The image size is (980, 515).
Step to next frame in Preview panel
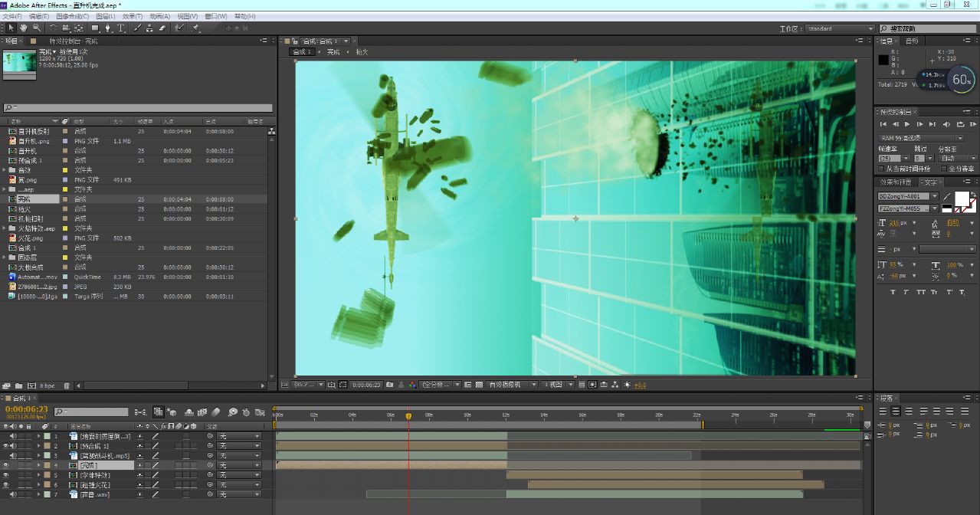coord(921,124)
